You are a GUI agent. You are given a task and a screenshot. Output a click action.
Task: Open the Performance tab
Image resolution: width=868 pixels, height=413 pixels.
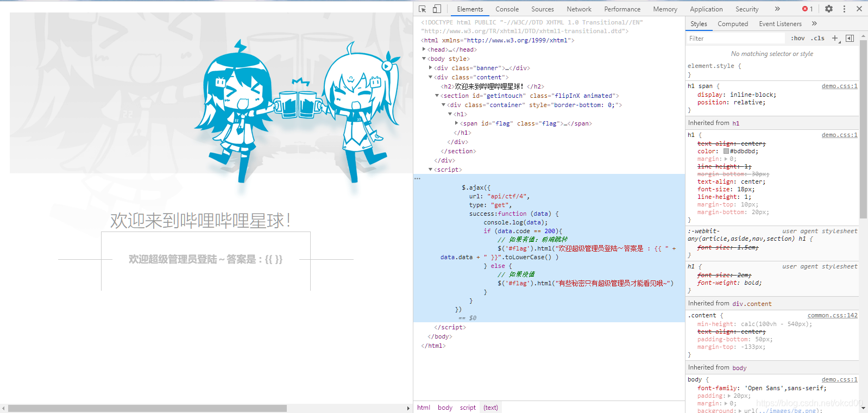622,9
